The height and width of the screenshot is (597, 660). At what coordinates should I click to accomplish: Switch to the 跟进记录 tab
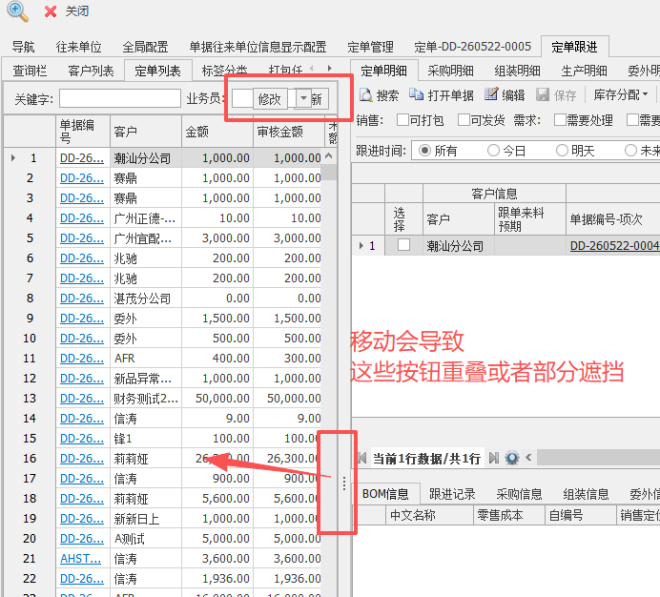pyautogui.click(x=452, y=494)
